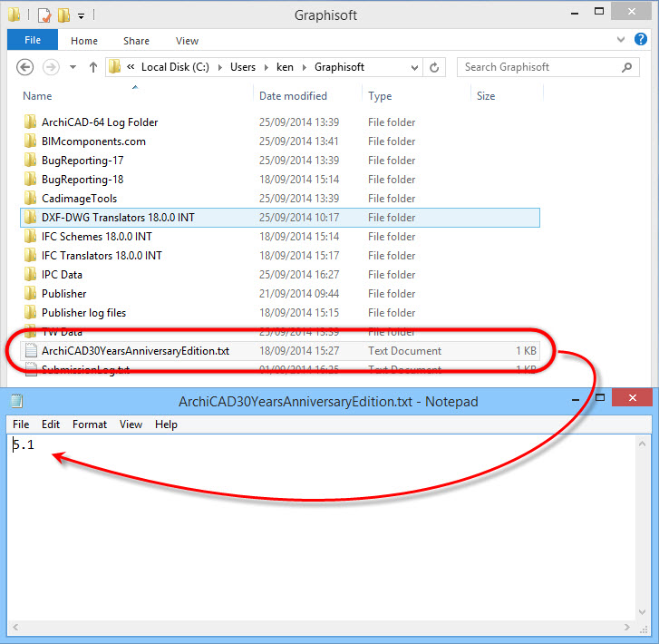This screenshot has width=659, height=644.
Task: Click Local Disk (C:) in address path
Action: (x=175, y=67)
